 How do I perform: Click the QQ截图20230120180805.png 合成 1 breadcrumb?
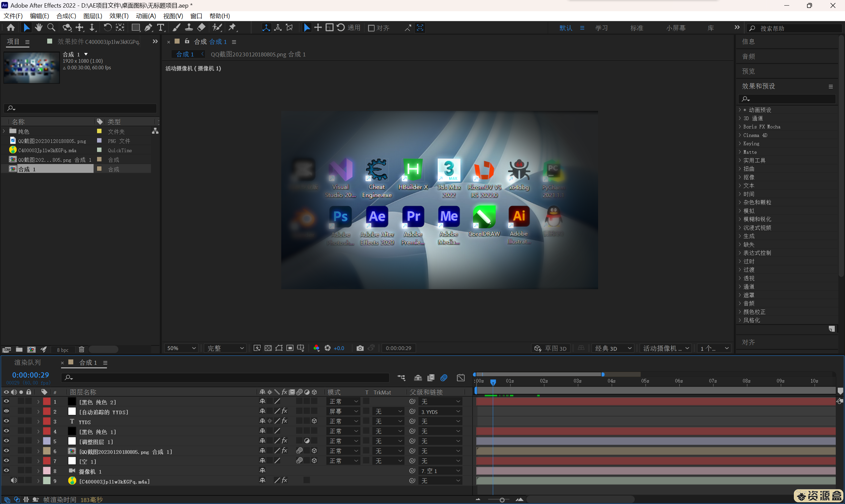point(258,54)
